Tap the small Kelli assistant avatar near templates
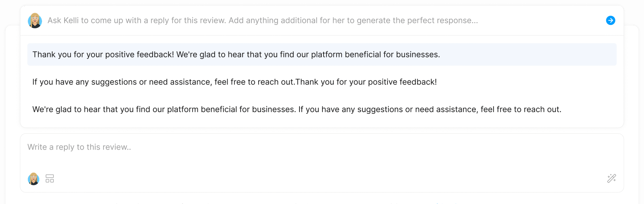This screenshot has width=644, height=204. coord(33,179)
